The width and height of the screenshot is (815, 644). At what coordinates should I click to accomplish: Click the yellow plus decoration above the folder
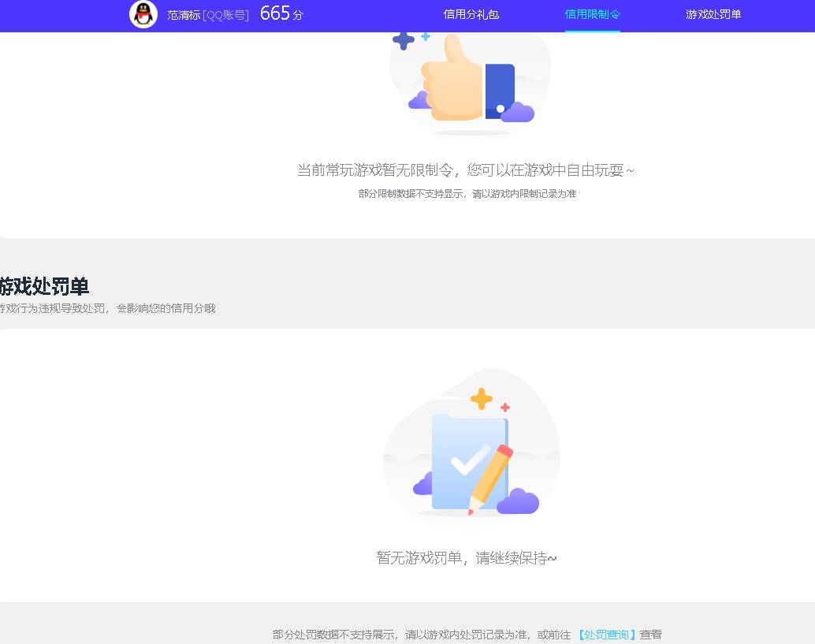click(x=481, y=399)
